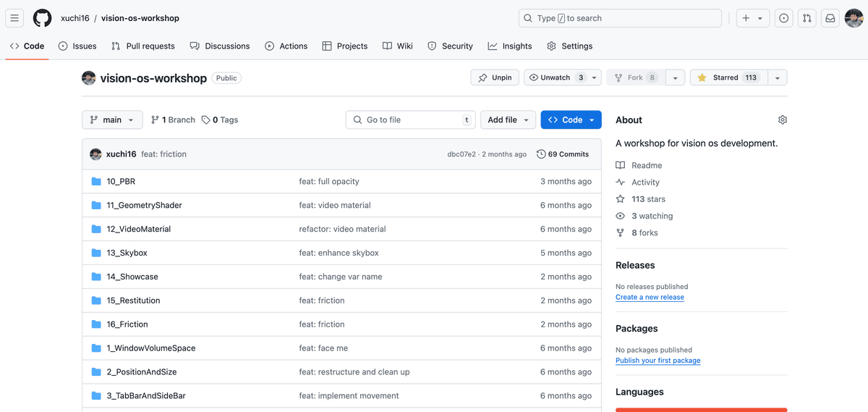Open the 12_VideoMaterial folder

click(x=138, y=230)
